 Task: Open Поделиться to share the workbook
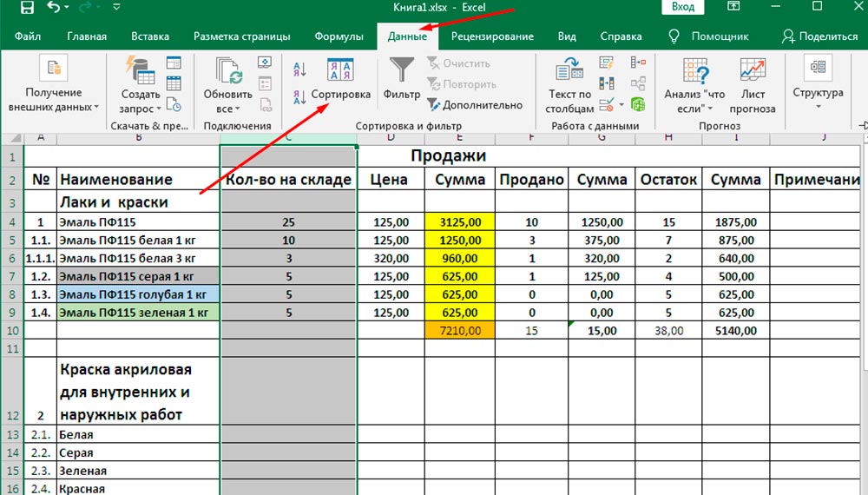pyautogui.click(x=820, y=36)
